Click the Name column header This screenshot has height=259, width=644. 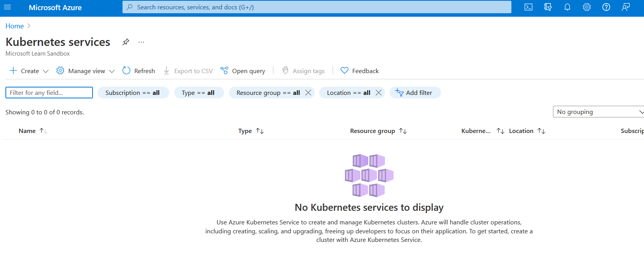click(x=27, y=131)
